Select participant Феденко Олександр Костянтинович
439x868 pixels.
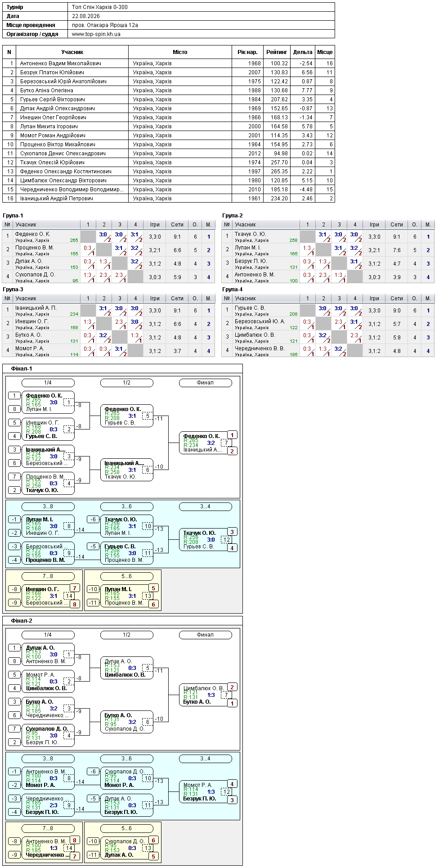[x=66, y=172]
